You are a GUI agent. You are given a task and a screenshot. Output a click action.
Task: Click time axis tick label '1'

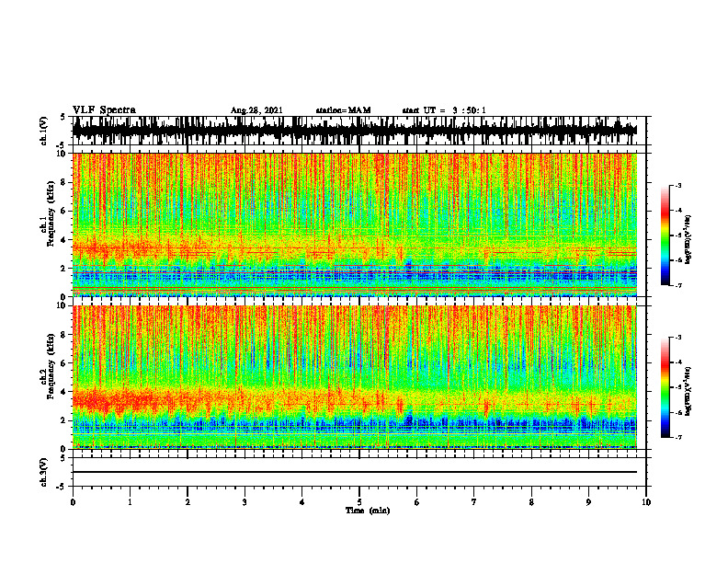[x=130, y=502]
